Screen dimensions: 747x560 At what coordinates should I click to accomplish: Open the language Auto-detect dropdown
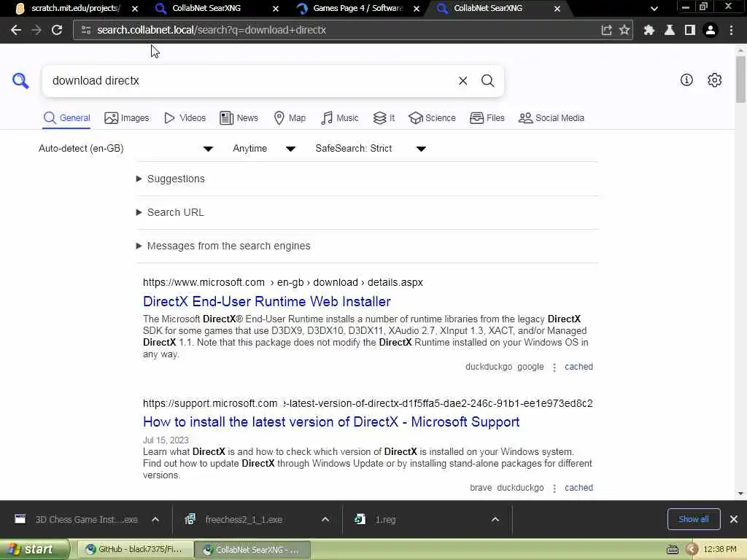click(x=125, y=149)
